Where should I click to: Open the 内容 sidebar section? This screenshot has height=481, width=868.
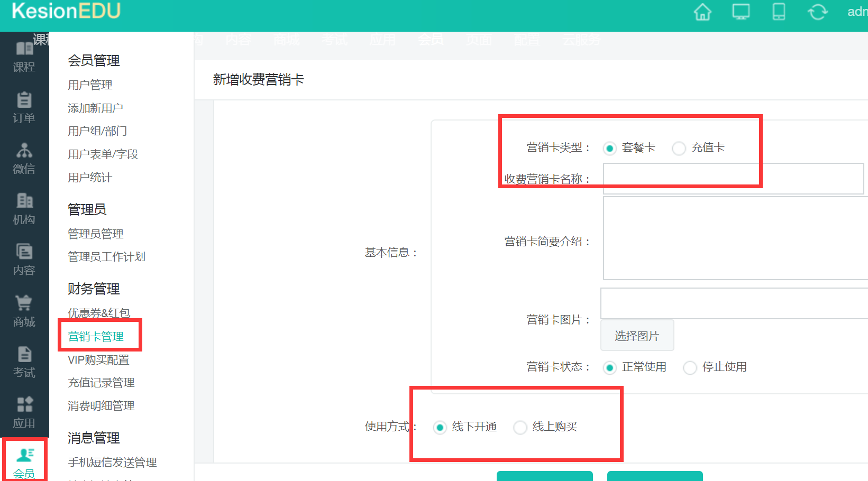(x=24, y=260)
